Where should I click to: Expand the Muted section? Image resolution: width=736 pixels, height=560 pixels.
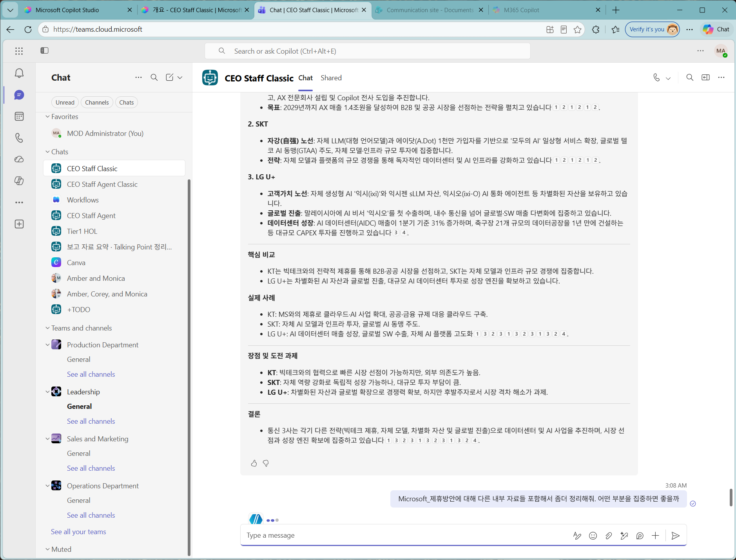47,549
